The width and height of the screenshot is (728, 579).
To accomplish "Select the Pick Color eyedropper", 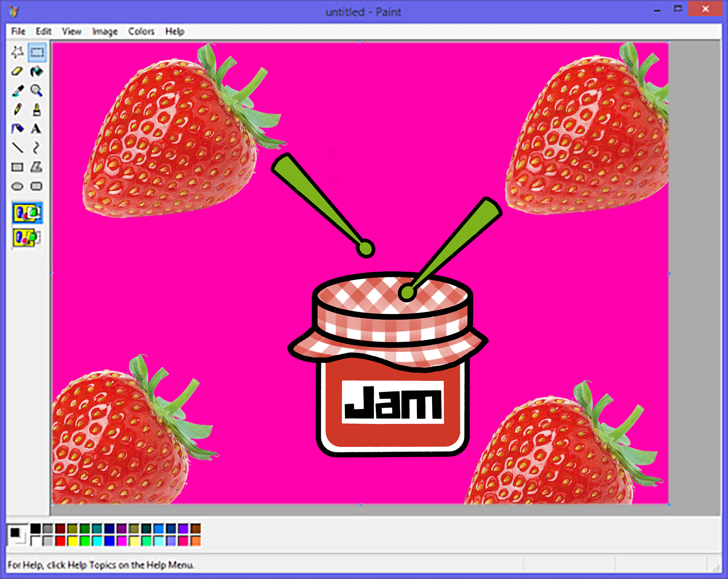I will (x=17, y=91).
